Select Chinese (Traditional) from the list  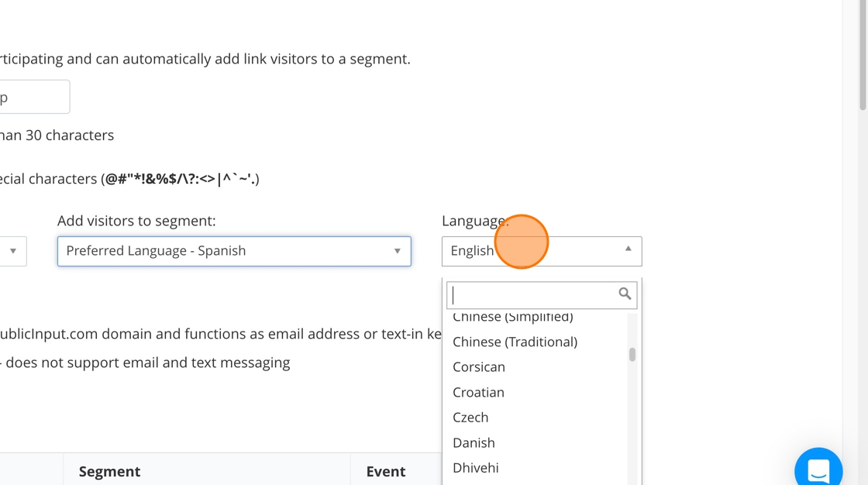[x=515, y=342]
